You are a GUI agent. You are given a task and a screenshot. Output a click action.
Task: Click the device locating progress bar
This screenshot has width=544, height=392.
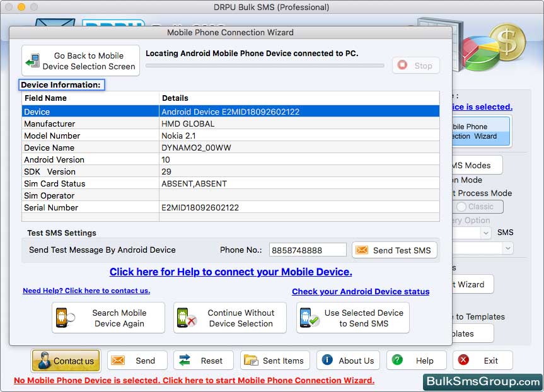click(265, 65)
